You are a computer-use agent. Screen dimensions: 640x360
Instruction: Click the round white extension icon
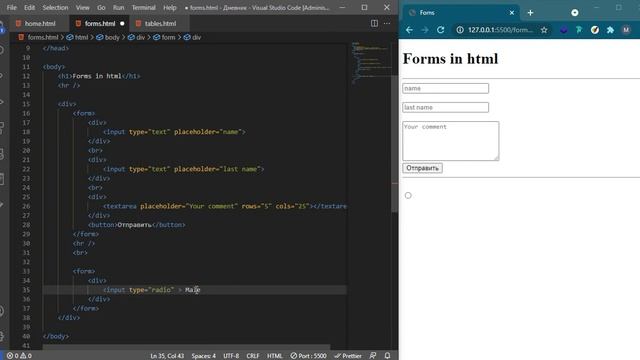[x=595, y=30]
